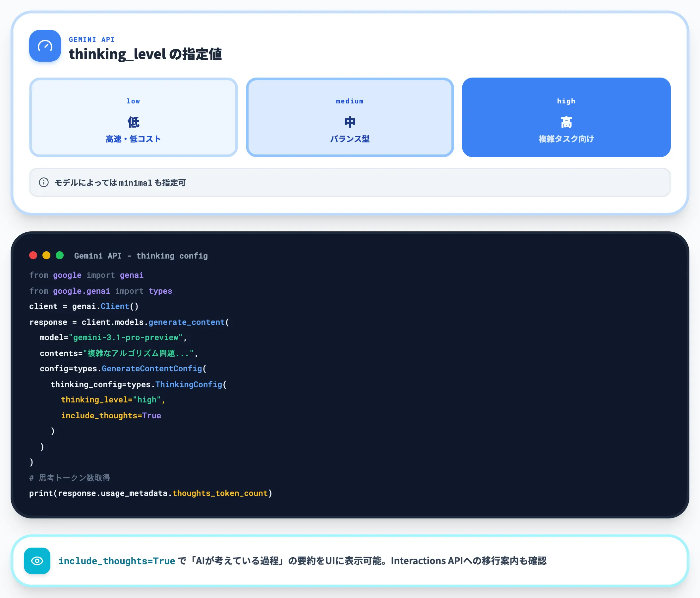Screen dimensions: 700x598
Task: Click the 'バランス型' caption
Action: point(350,139)
